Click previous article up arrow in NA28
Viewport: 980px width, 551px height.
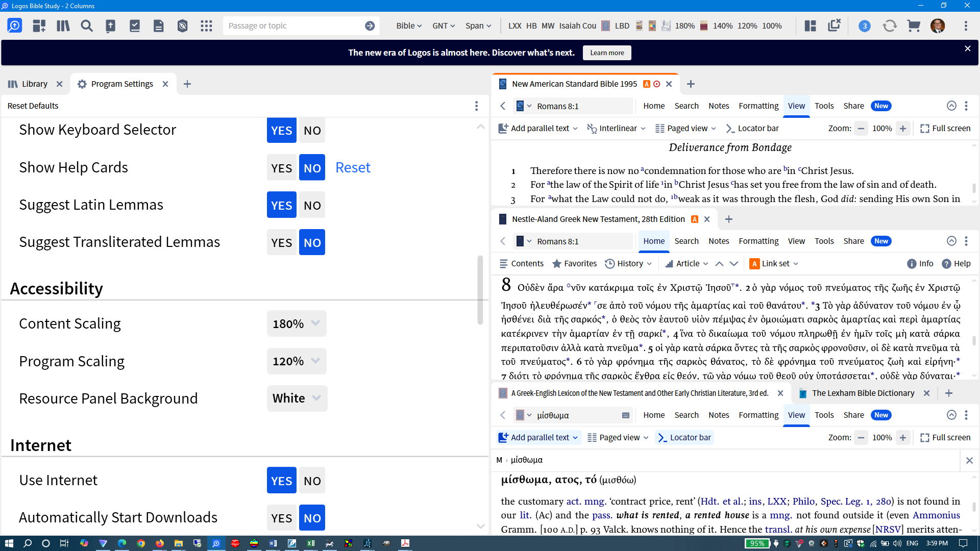click(719, 264)
